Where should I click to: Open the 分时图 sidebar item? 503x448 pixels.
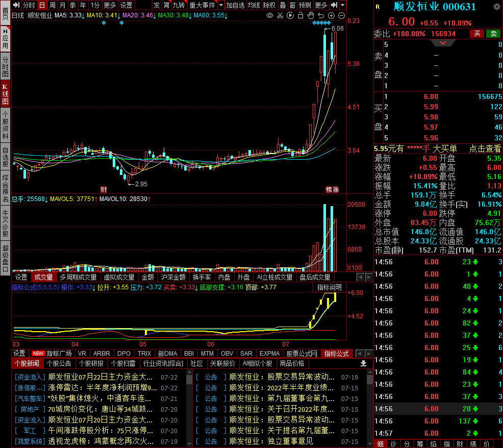tap(5, 66)
